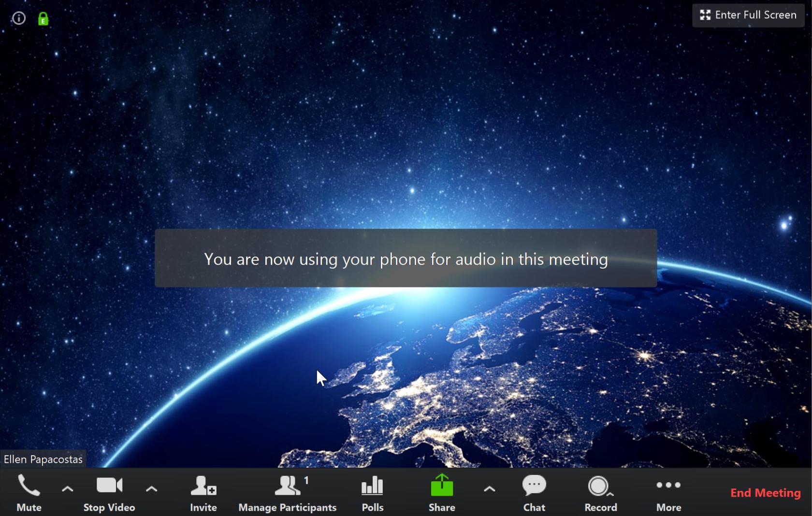The height and width of the screenshot is (516, 812).
Task: Open the Invite dialog
Action: tap(203, 493)
